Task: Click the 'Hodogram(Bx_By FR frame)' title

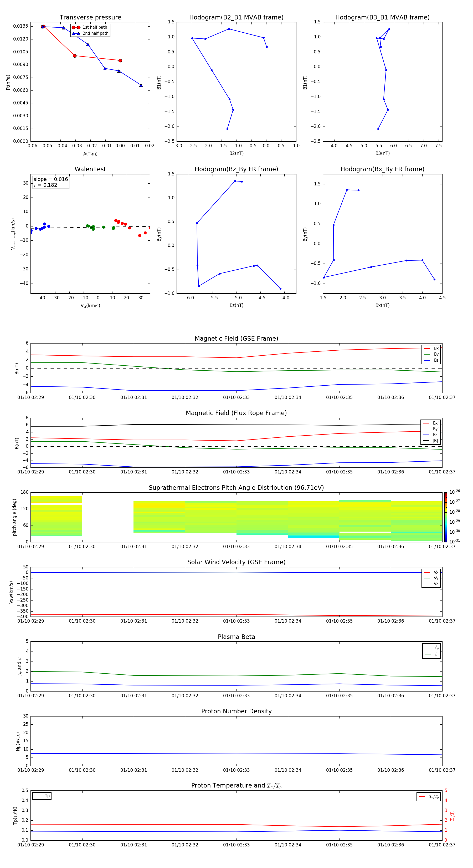Action: (382, 169)
